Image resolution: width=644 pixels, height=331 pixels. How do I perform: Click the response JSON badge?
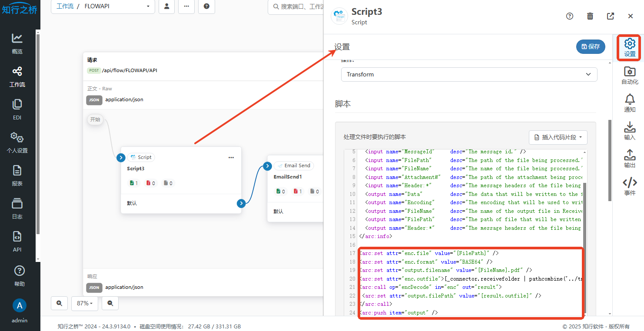click(x=94, y=288)
